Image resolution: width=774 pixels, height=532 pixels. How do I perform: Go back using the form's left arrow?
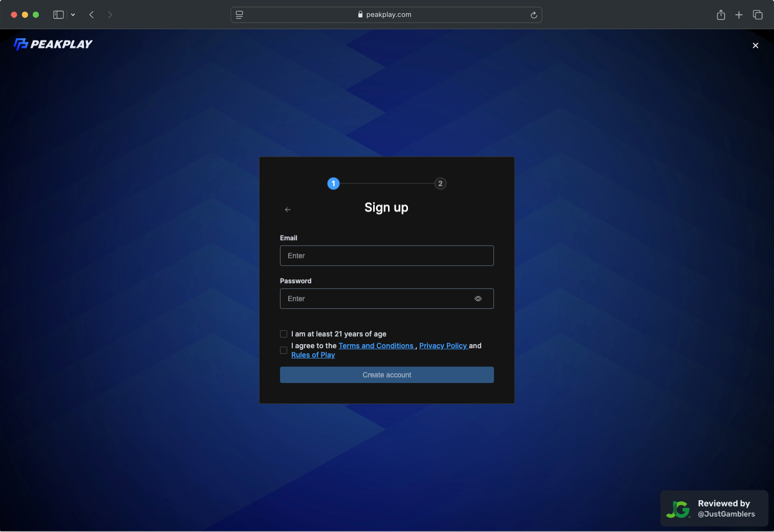(288, 209)
